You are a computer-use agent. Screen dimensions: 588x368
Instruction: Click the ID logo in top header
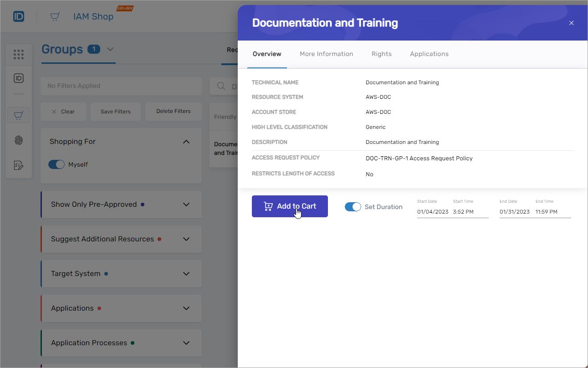click(x=19, y=17)
